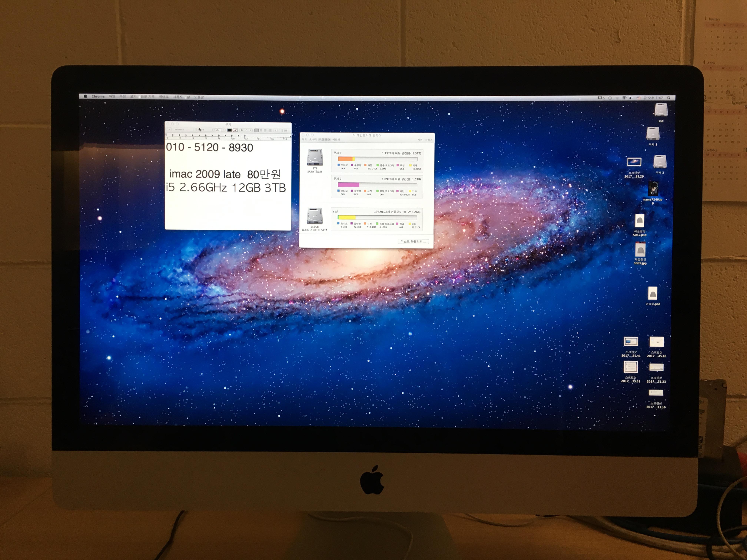Click the 서비스 link in About window
The height and width of the screenshot is (560, 747).
point(429,140)
